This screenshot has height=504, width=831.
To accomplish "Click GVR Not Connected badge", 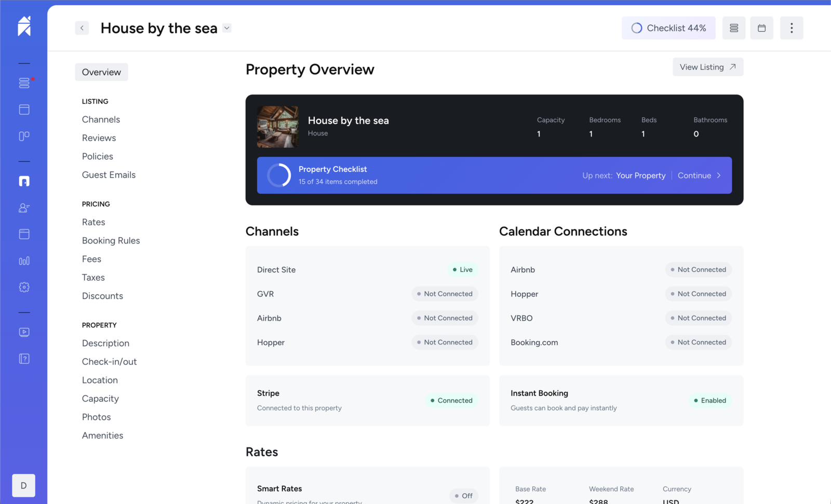I will [x=445, y=294].
